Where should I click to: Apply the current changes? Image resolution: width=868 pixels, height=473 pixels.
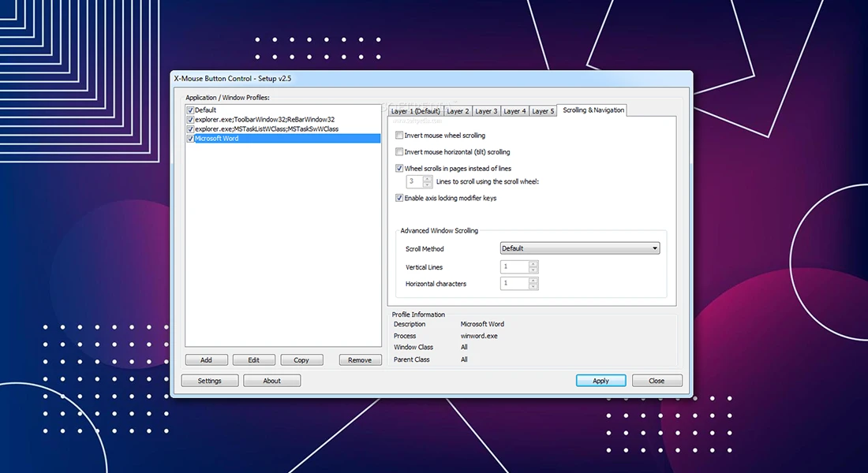click(x=601, y=381)
